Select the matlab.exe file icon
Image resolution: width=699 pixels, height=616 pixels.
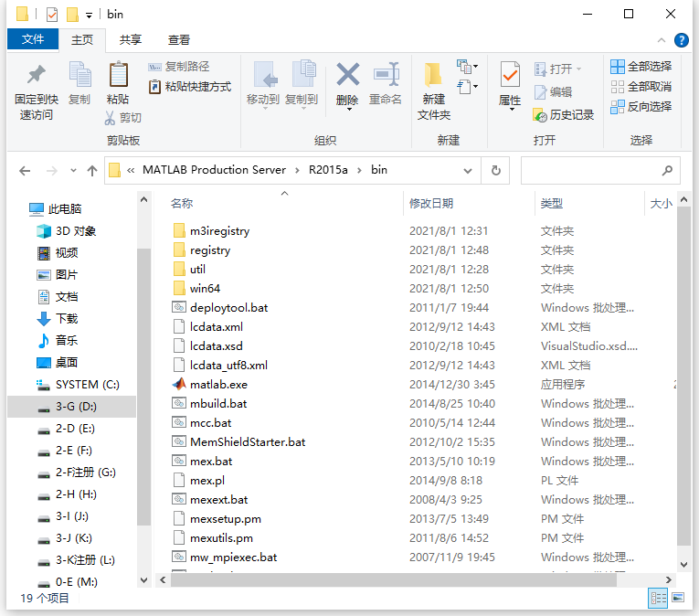coord(179,384)
